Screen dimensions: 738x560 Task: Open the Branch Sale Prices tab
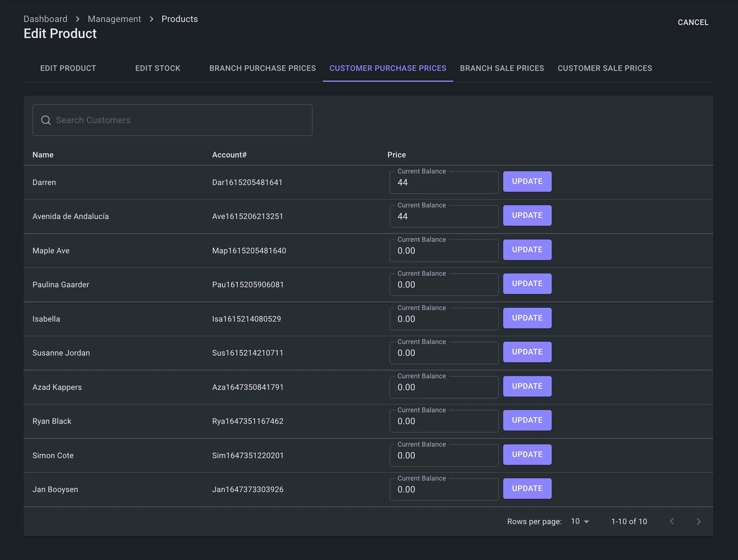point(502,68)
